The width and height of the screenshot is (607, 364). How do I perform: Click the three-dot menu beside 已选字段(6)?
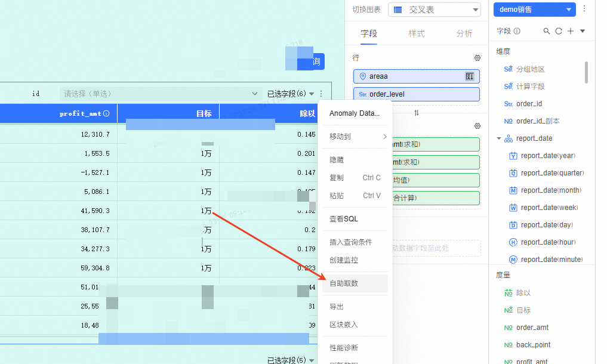321,94
